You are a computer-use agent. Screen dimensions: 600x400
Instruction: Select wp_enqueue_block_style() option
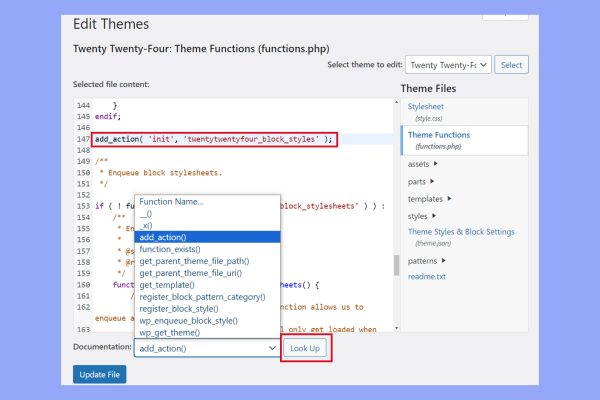pos(190,321)
